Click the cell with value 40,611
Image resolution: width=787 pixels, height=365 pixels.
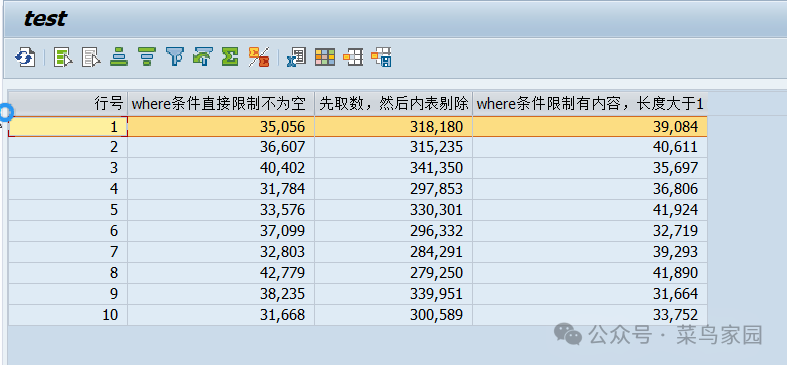click(x=590, y=147)
